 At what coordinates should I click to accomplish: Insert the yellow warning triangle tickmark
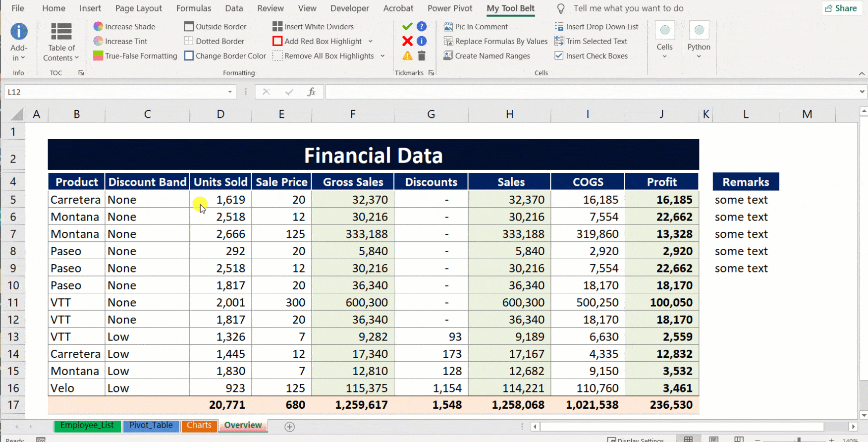click(407, 56)
